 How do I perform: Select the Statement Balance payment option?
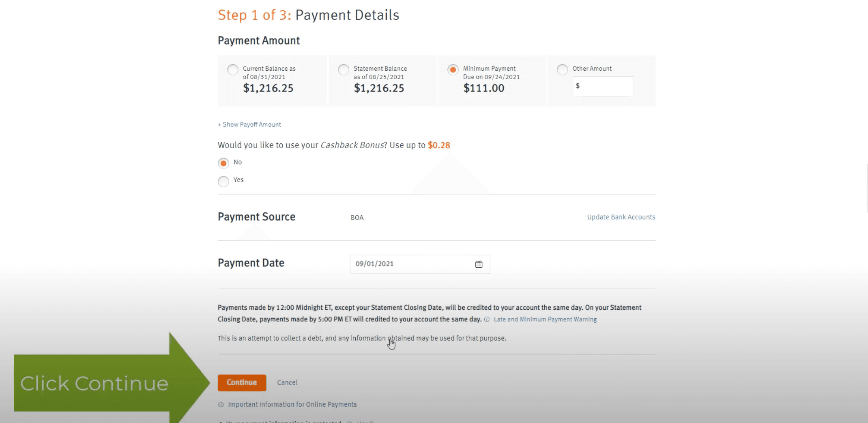click(x=344, y=69)
